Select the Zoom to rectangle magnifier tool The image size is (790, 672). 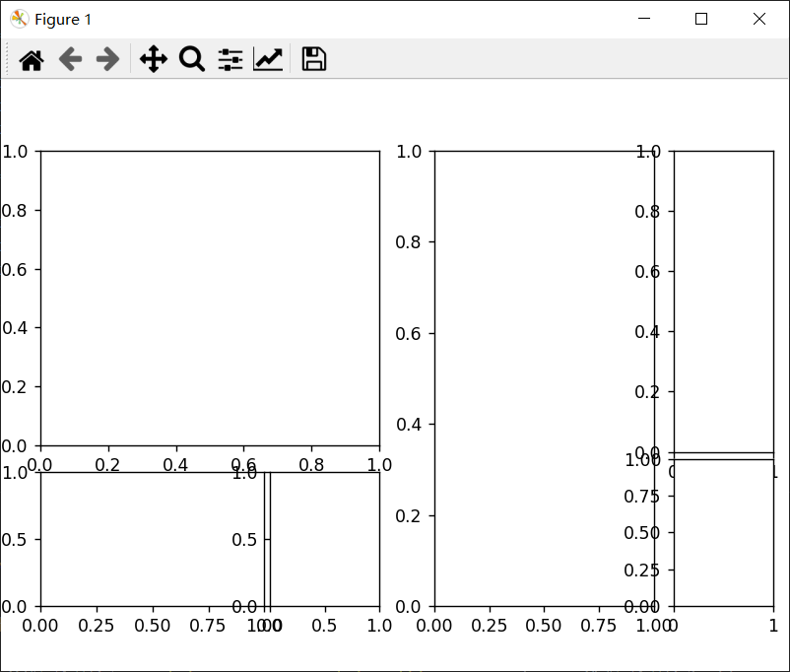coord(192,59)
